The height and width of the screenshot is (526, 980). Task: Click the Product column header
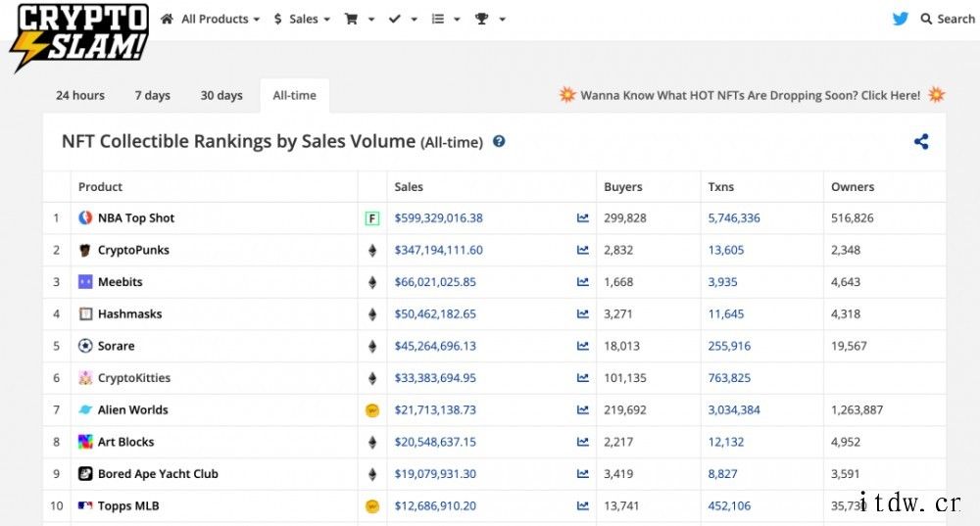(x=100, y=187)
